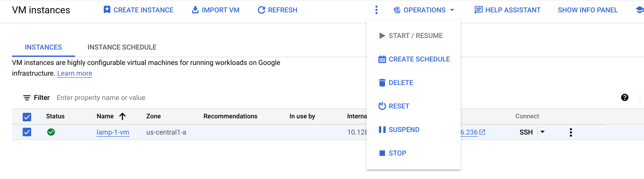
Task: Click the internal IP cell starting 10.128
Action: click(x=357, y=132)
